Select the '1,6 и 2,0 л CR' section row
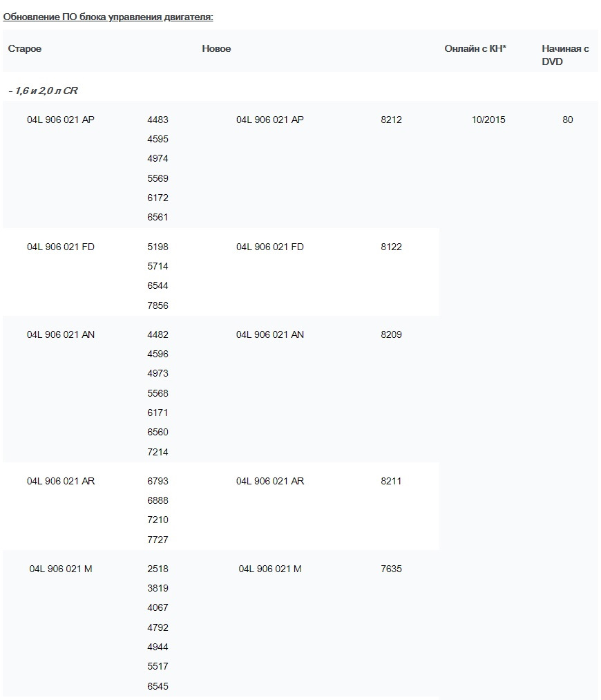Viewport: 601px width, 700px height. click(43, 91)
